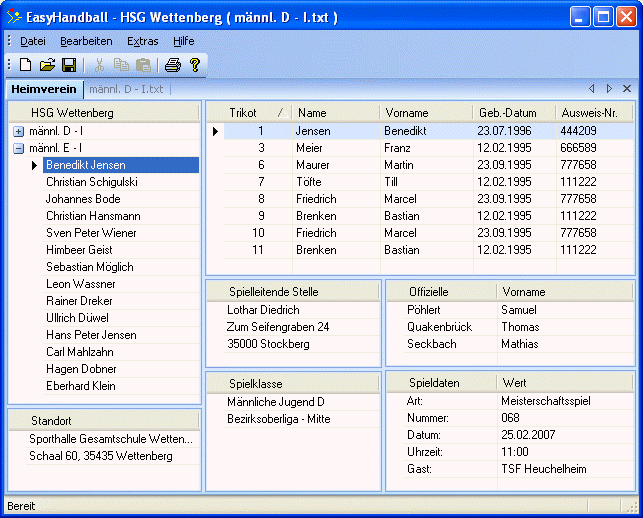Click the Help question mark icon
This screenshot has width=643, height=518.
tap(194, 65)
